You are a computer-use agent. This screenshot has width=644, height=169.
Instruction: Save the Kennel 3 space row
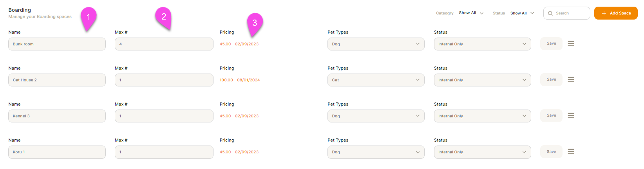pos(552,115)
